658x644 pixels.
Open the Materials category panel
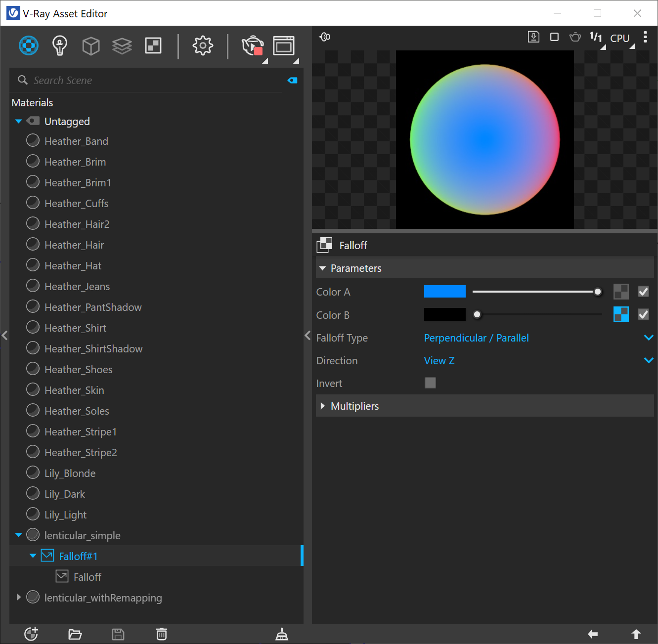point(28,45)
